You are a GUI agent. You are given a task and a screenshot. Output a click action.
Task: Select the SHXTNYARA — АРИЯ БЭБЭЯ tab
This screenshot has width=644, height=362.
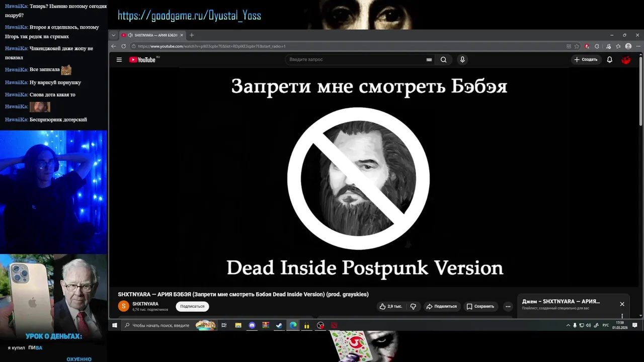coord(153,35)
